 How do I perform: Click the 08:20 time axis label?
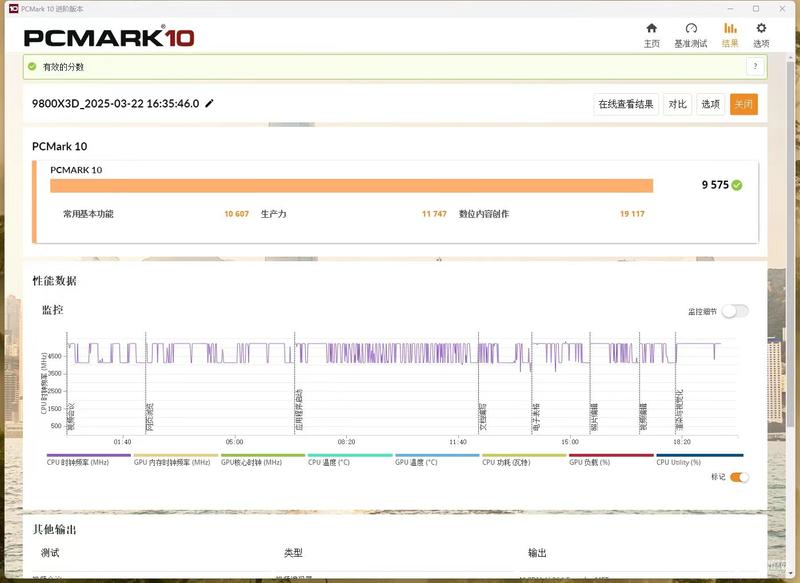point(346,442)
